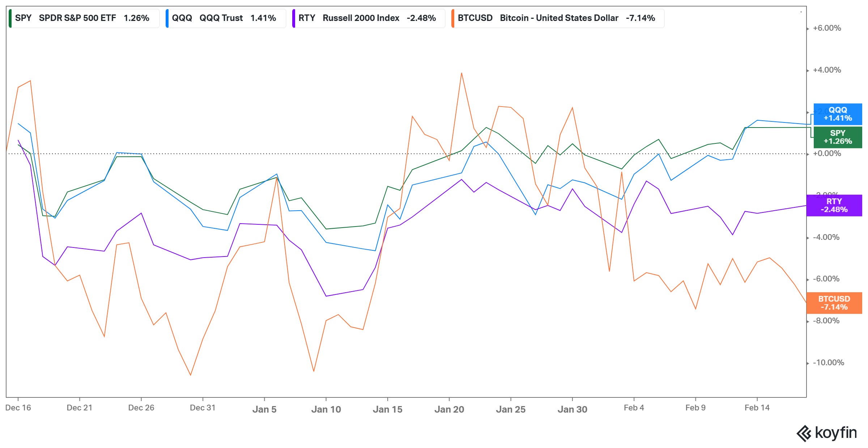The image size is (868, 448).
Task: Click the +6.00% y-axis label
Action: pyautogui.click(x=827, y=28)
